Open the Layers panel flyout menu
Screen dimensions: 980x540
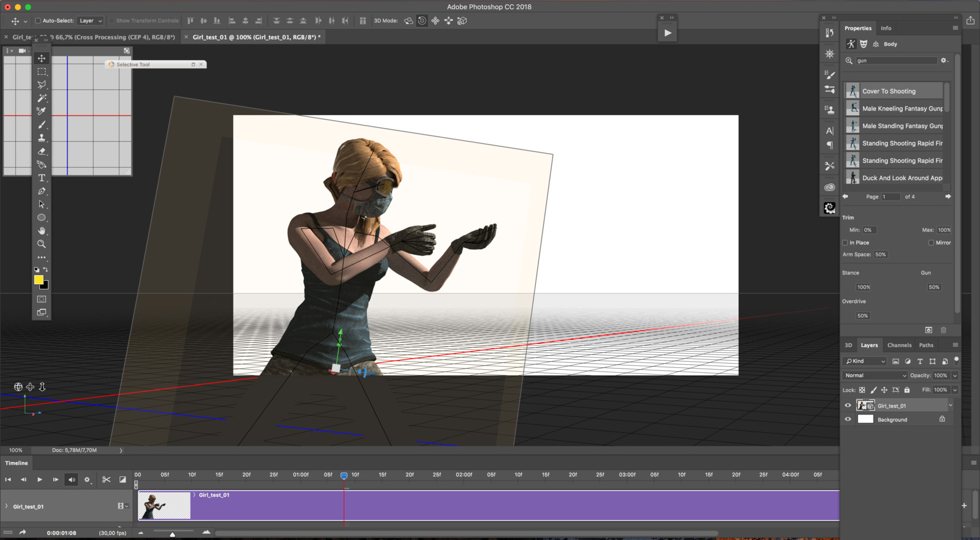(955, 345)
